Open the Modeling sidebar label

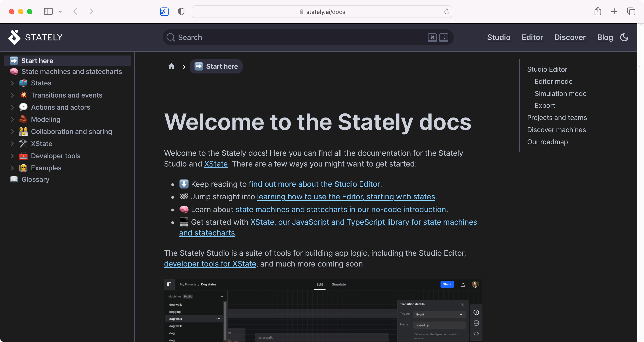pos(45,120)
